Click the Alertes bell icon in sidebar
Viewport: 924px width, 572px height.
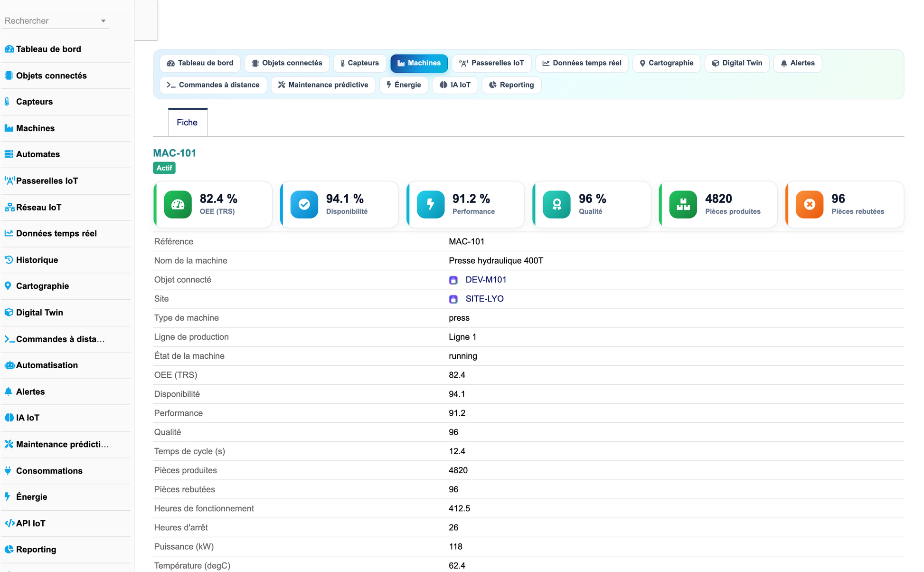click(x=9, y=391)
